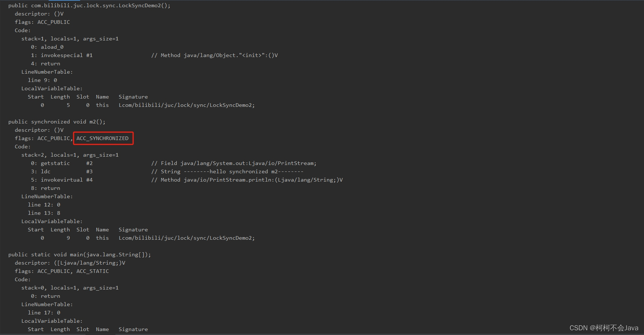Screen dimensions: 644x335
Task: Click the highlighted ACC_SYNCHRONIZED flag
Action: (102, 138)
